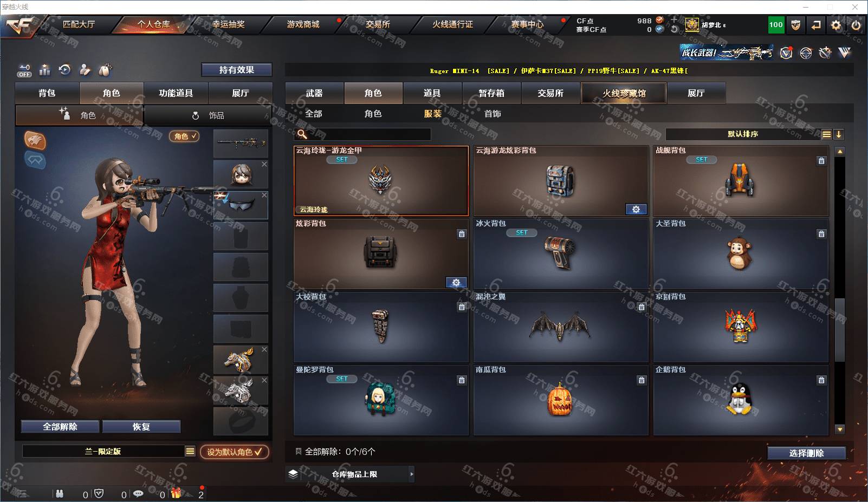
Task: Click trash icon on 战舰背包 item
Action: pyautogui.click(x=821, y=161)
